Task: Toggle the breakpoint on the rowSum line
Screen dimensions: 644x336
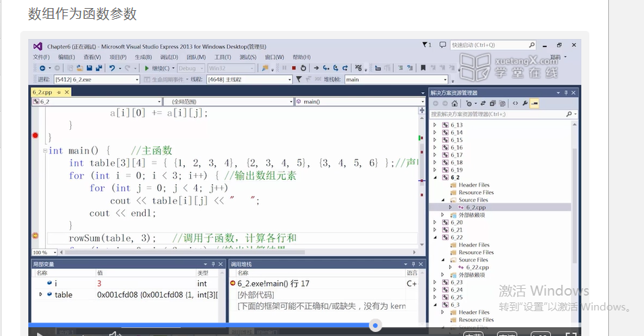Action: (35, 236)
